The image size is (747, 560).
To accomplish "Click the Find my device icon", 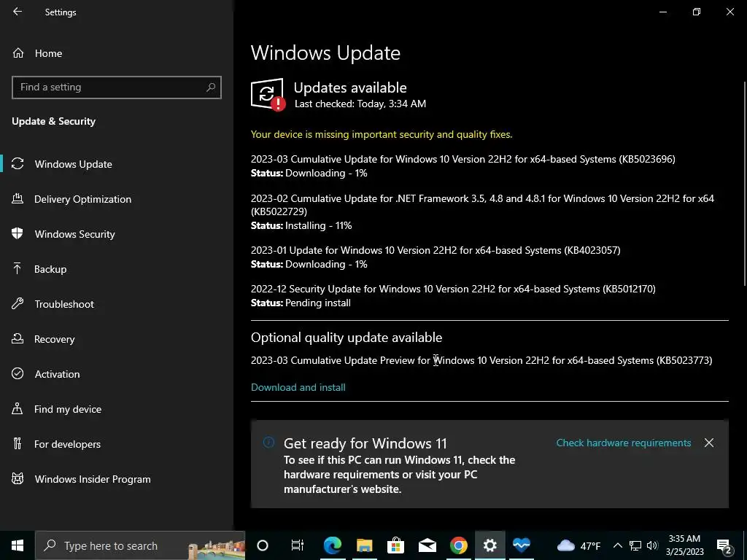I will pyautogui.click(x=18, y=409).
